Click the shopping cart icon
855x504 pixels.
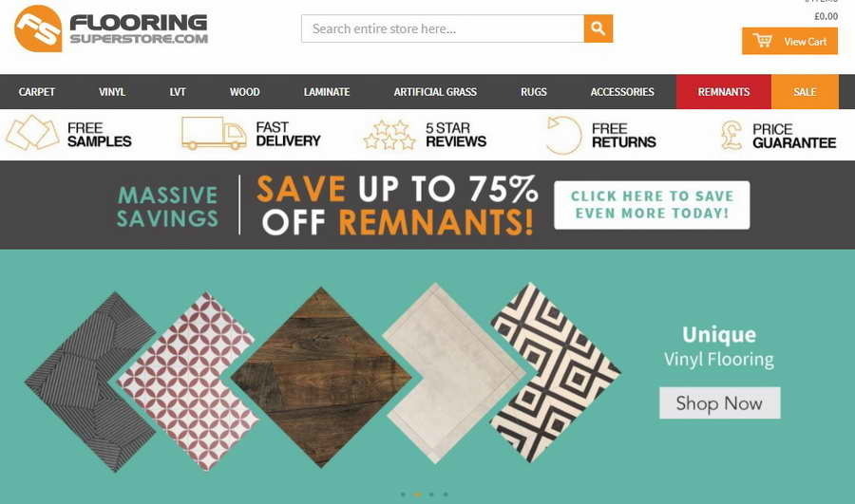click(762, 41)
